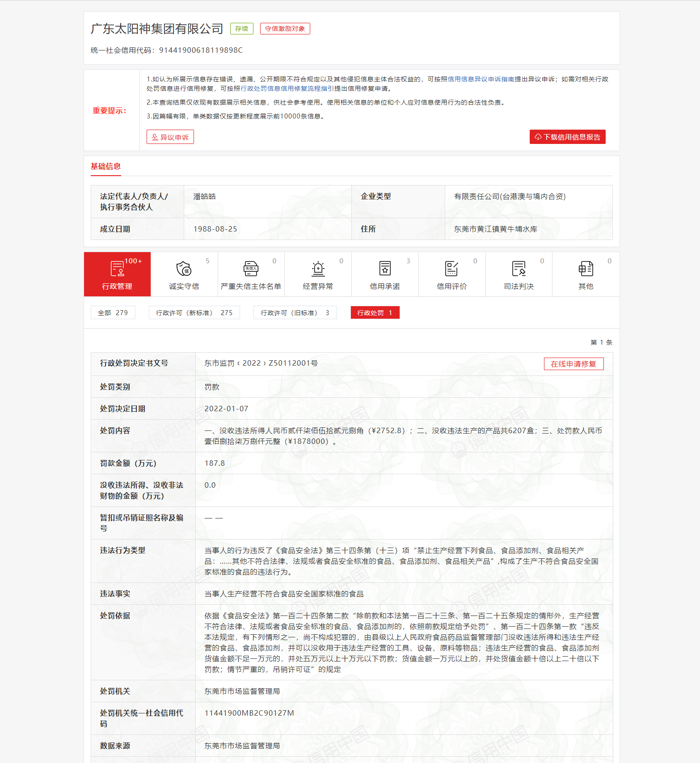Click the credit code 91441900618119898C
700x763 pixels.
[x=201, y=50]
